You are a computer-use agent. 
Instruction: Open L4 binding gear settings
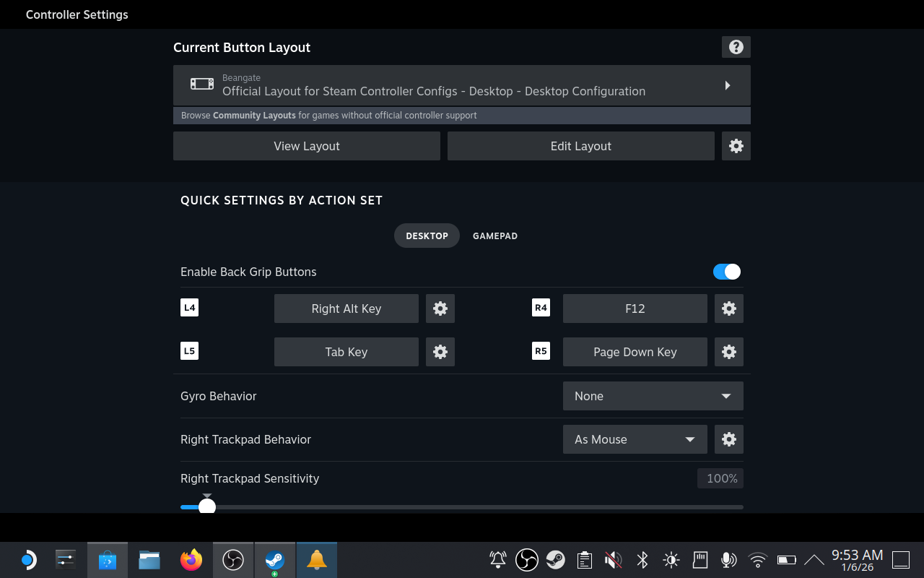click(440, 309)
